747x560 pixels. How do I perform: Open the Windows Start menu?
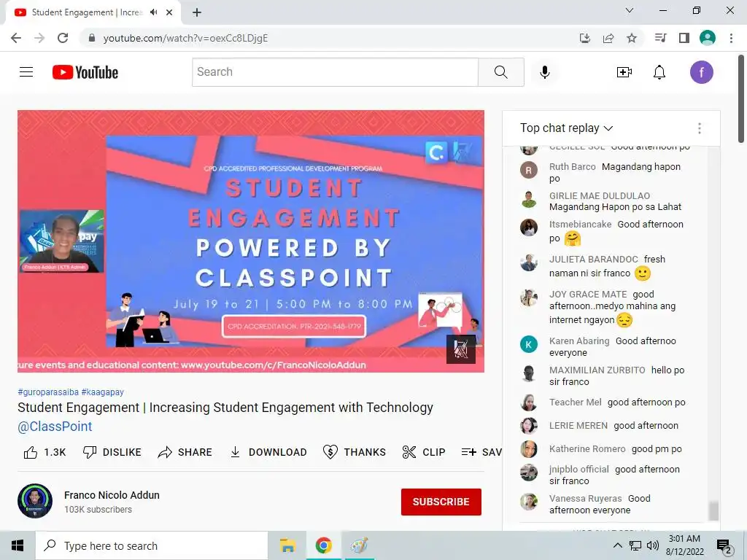tap(18, 545)
